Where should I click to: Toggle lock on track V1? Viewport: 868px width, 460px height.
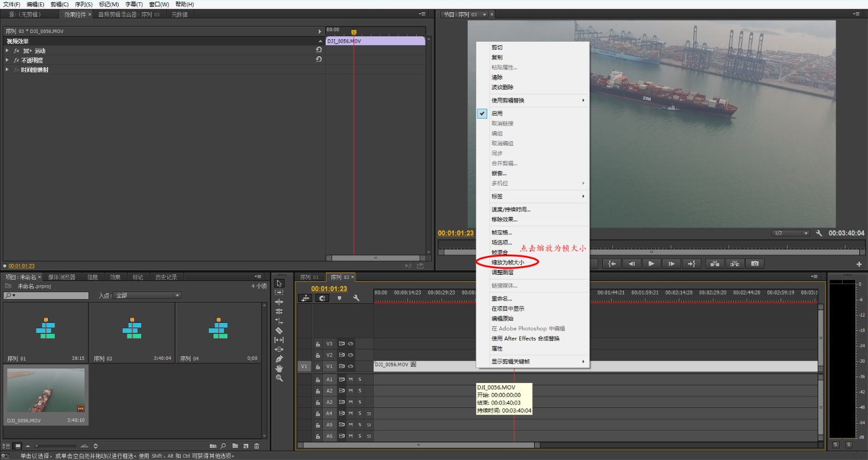[318, 366]
